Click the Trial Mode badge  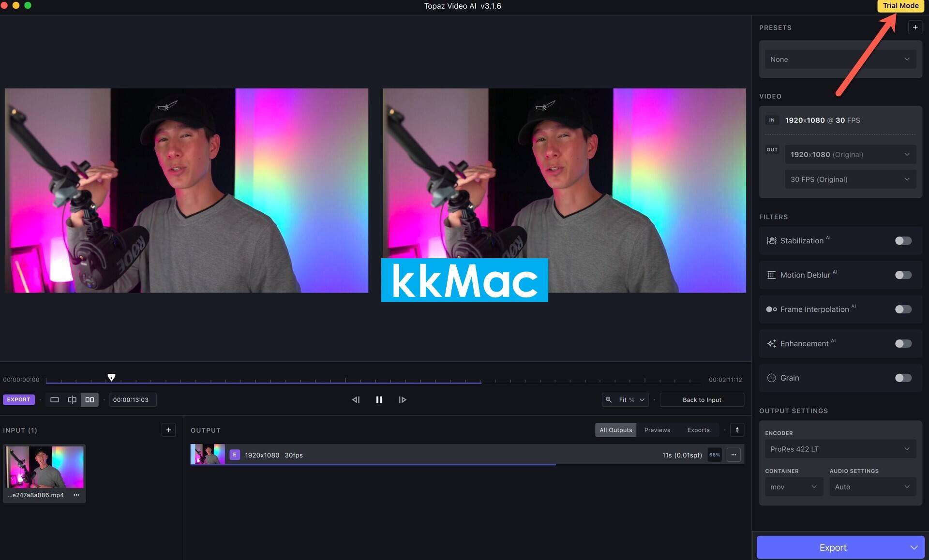pyautogui.click(x=900, y=6)
